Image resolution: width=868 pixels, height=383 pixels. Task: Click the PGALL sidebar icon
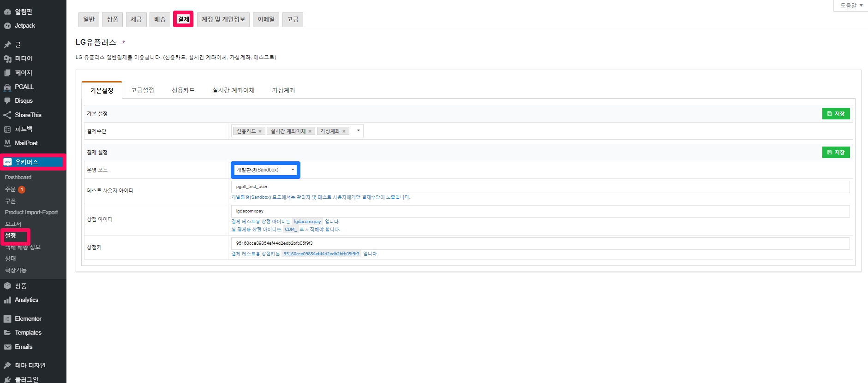[7, 87]
